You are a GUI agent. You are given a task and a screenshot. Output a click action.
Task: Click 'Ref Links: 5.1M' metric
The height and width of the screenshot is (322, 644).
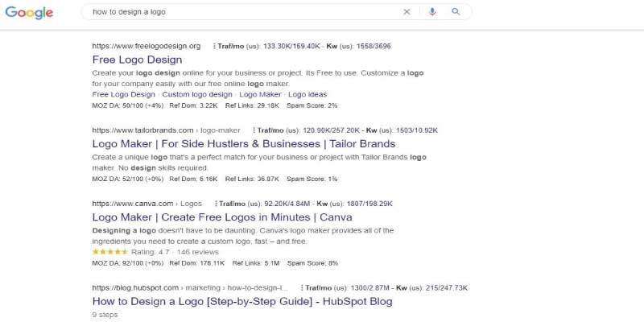click(x=256, y=263)
